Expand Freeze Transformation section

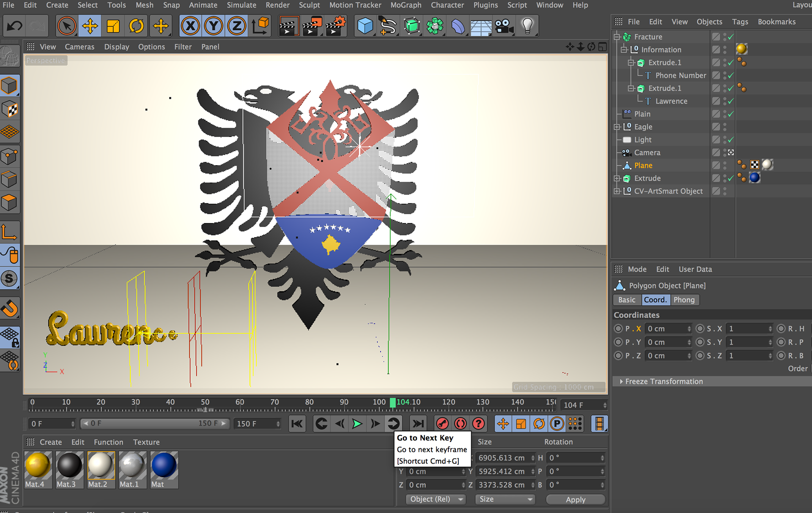(x=621, y=381)
